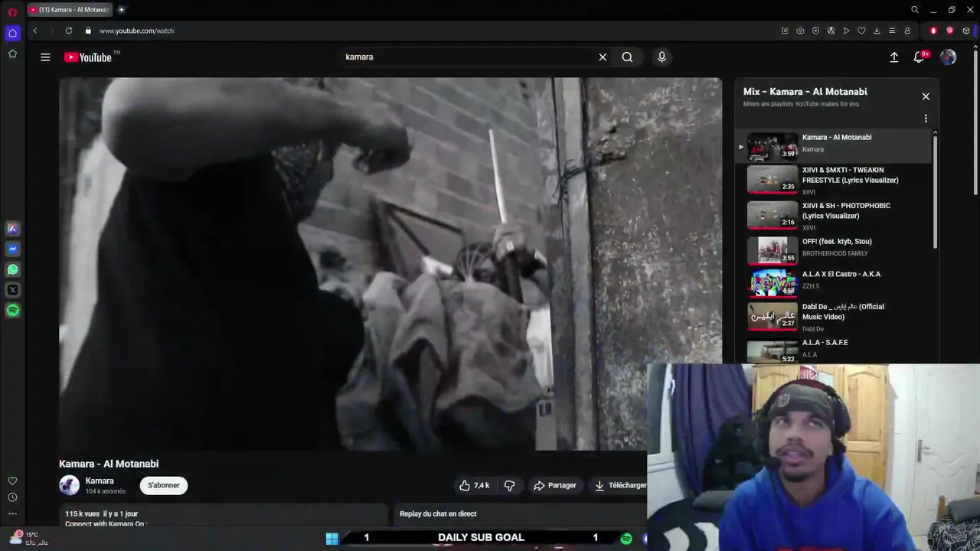
Task: Open the Replay du chat en direct panel
Action: (x=521, y=514)
